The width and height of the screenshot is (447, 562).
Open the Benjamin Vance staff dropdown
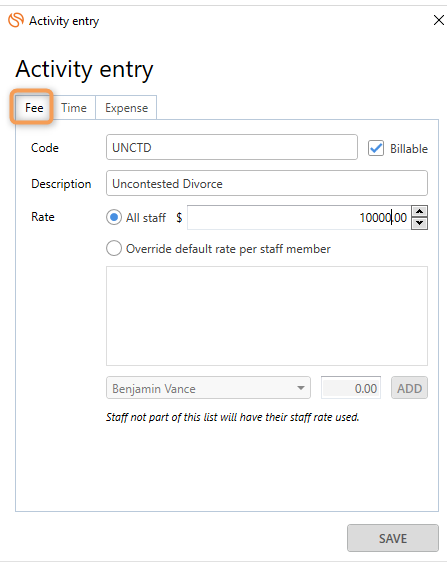coord(208,388)
